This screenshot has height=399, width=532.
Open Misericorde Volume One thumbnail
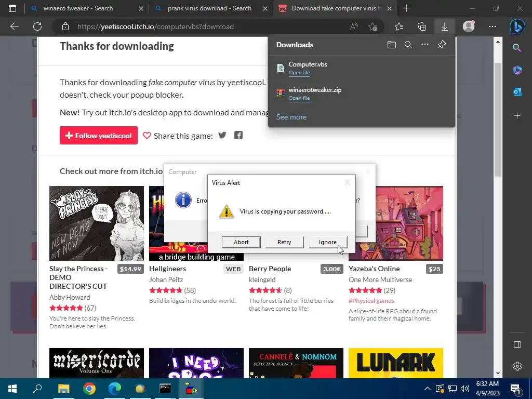tap(96, 363)
